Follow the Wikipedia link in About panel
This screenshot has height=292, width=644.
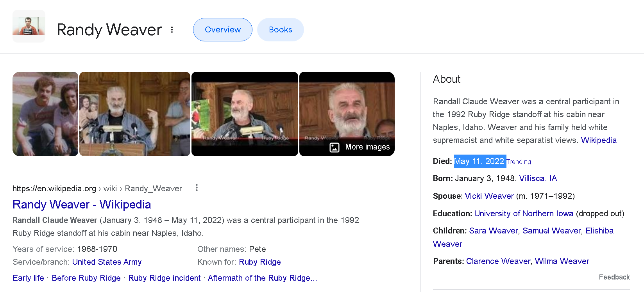[599, 140]
